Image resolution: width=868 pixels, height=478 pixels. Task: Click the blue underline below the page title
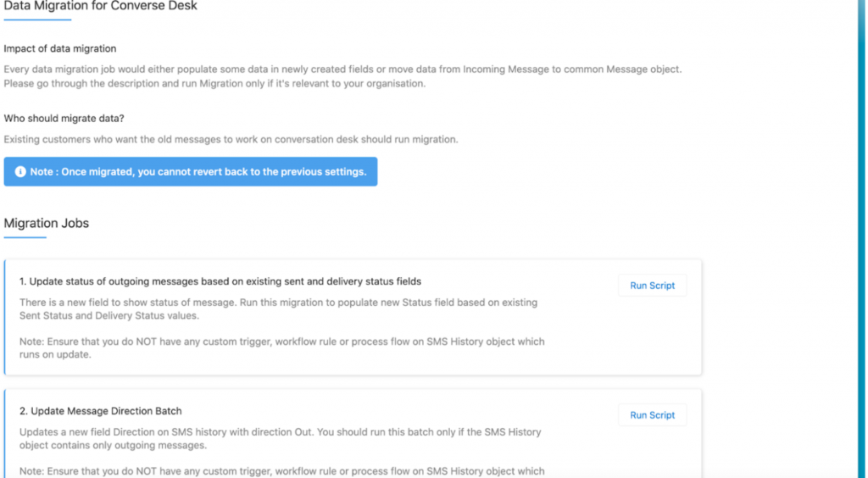click(x=37, y=19)
